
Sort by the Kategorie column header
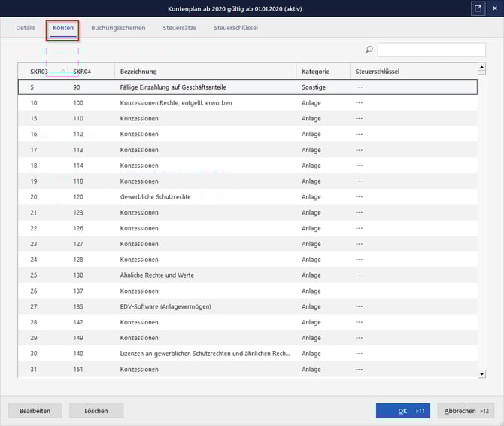[323, 72]
